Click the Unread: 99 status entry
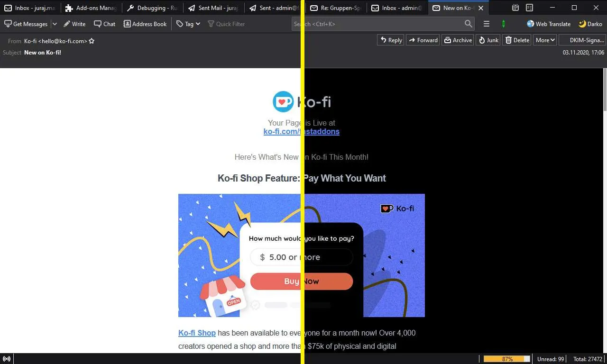Image resolution: width=607 pixels, height=364 pixels. coord(551,359)
